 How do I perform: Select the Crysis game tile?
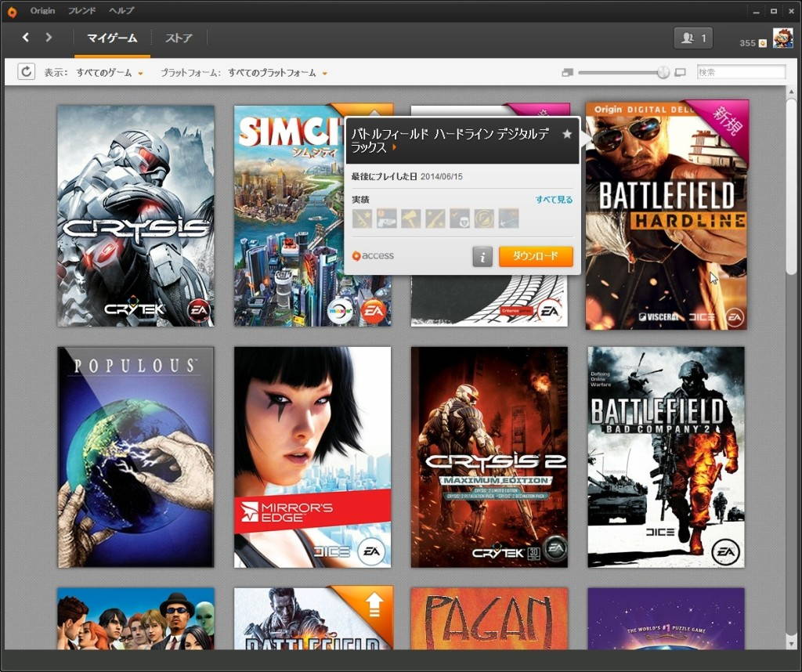tap(135, 216)
